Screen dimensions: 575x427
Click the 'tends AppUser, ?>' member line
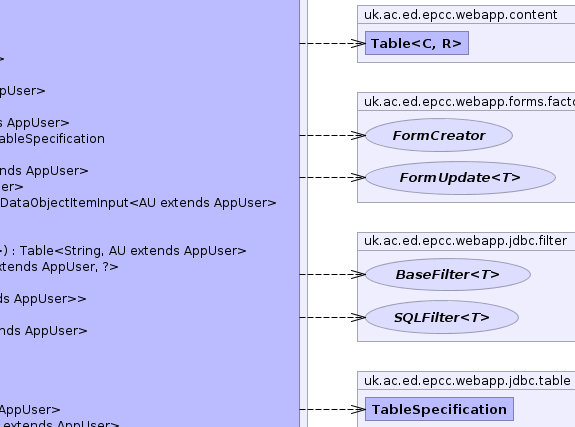click(x=59, y=267)
